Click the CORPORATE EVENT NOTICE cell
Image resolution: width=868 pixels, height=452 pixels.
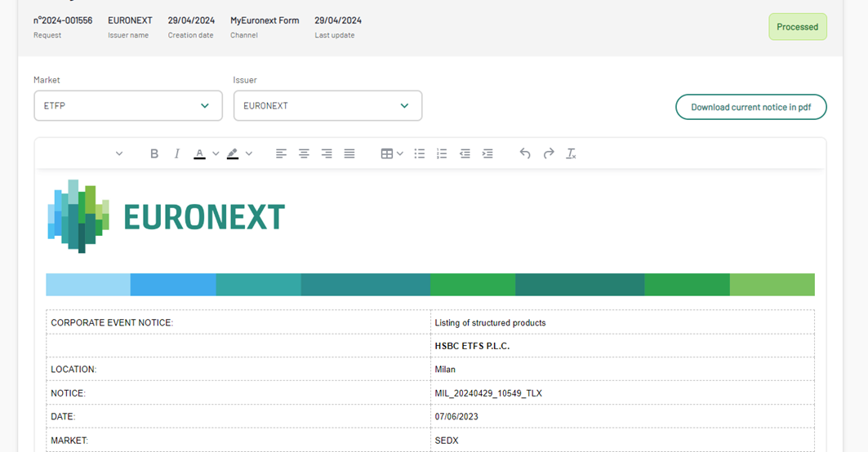(x=238, y=322)
